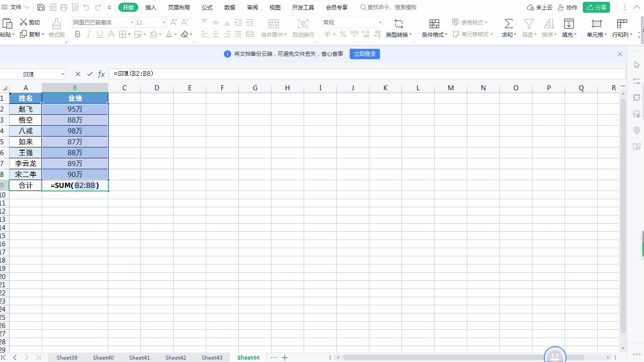Image resolution: width=644 pixels, height=362 pixels.
Task: Click the AutoSum sigma icon
Action: click(x=508, y=24)
